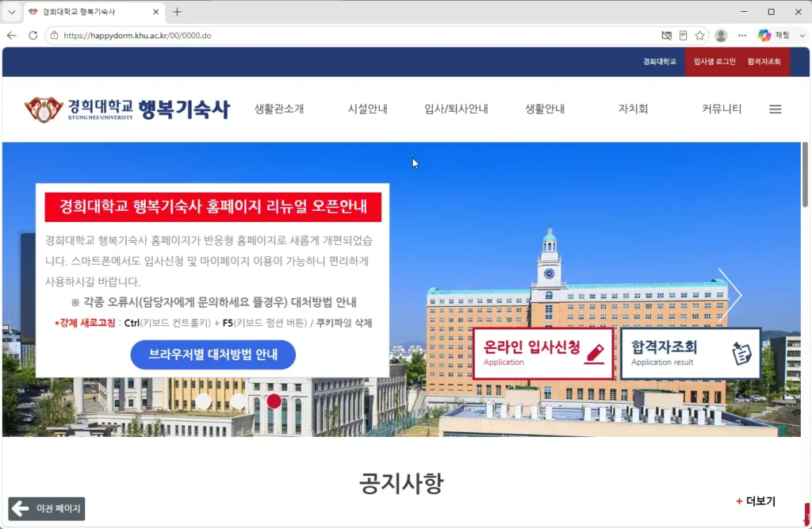Click 합격자조회 Application result card
The image size is (812, 529).
coord(691,354)
